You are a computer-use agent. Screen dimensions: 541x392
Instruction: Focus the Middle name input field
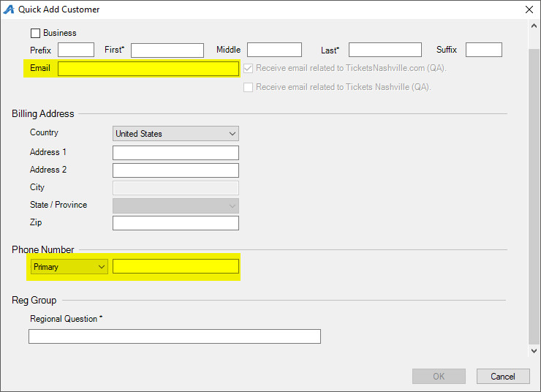click(x=274, y=50)
